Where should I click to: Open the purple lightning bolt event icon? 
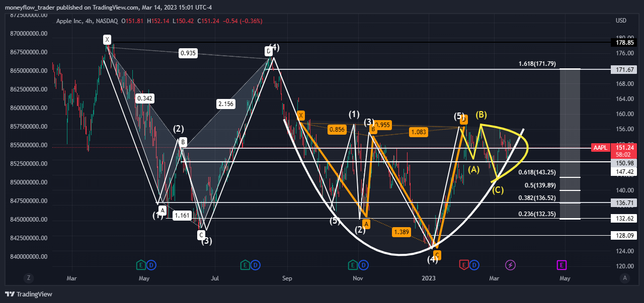pyautogui.click(x=510, y=264)
